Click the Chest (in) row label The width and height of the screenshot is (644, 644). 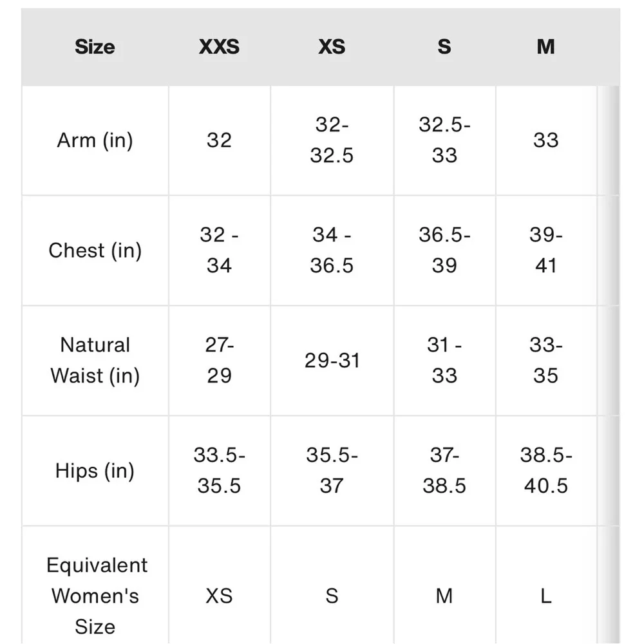click(x=95, y=251)
